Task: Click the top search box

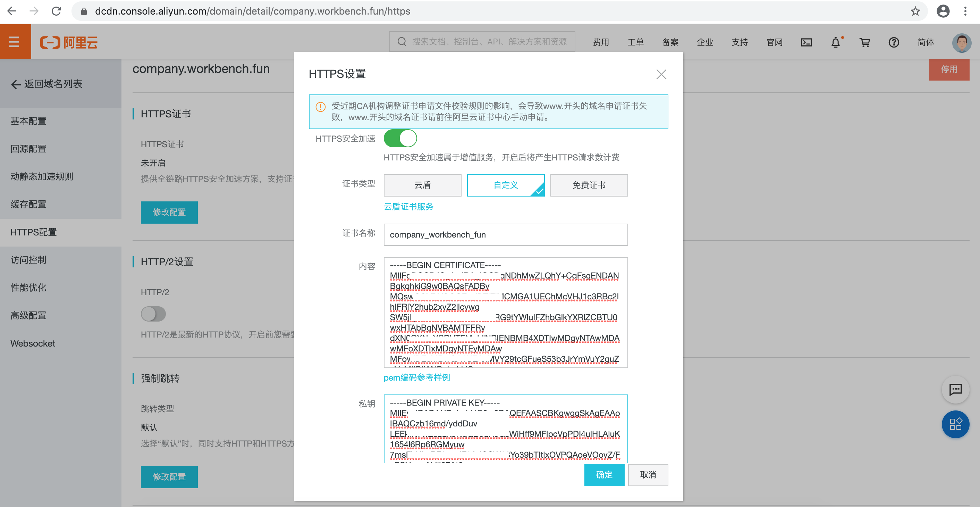Action: [482, 41]
